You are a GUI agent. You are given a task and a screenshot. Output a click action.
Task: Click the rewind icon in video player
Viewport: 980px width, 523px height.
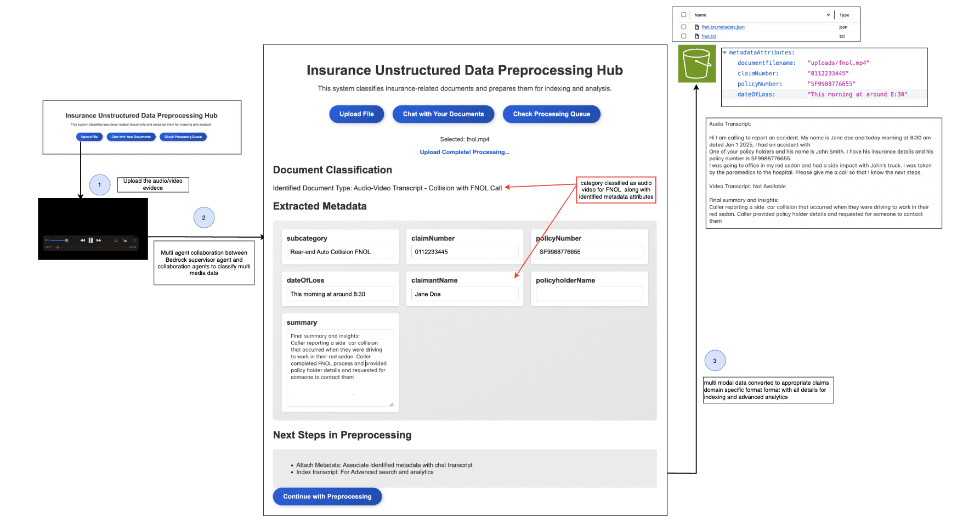[x=83, y=240]
